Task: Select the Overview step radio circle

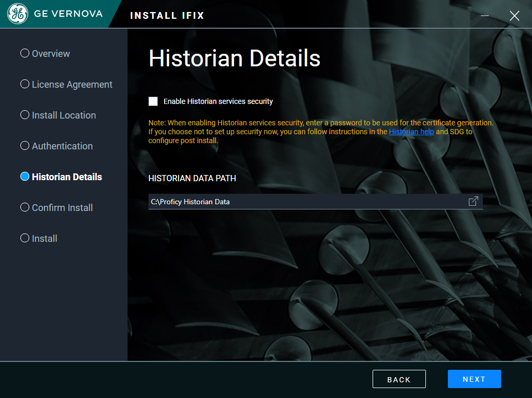Action: pos(25,53)
